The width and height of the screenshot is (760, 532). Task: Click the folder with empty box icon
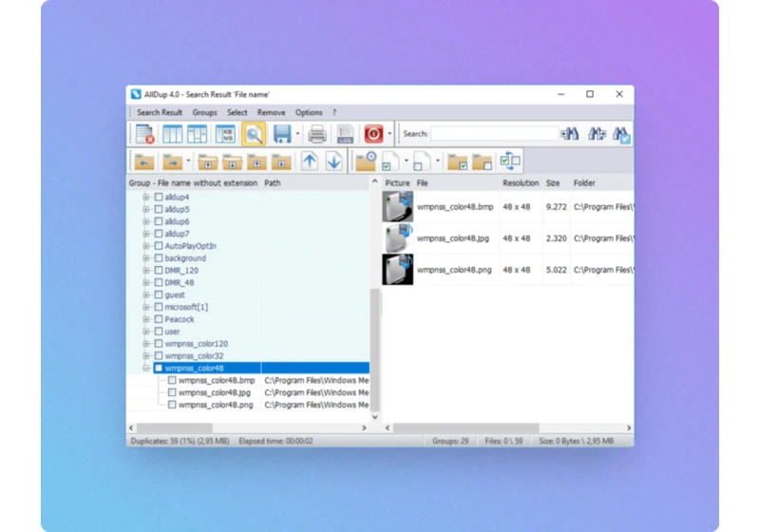coord(483,161)
